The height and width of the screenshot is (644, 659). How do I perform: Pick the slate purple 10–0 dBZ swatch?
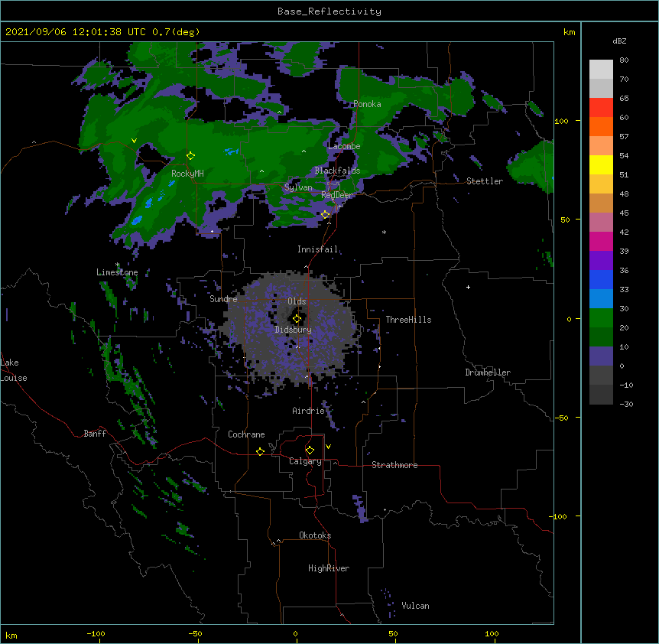tap(601, 356)
